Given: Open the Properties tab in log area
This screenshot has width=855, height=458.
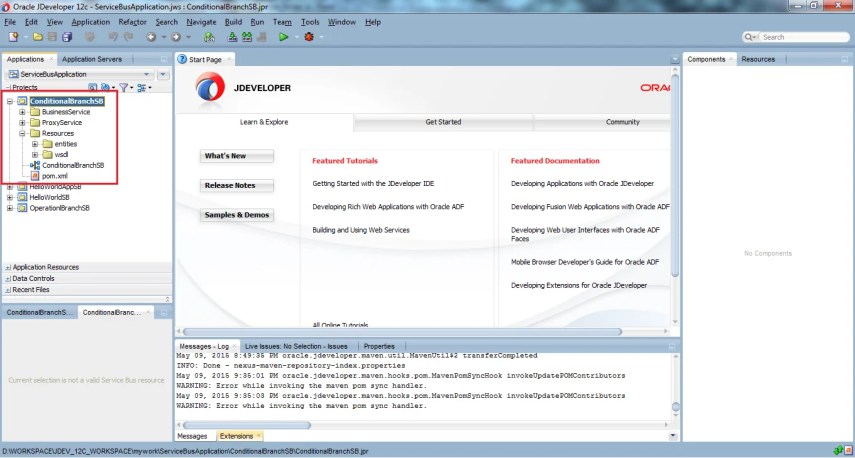Looking at the screenshot, I should (379, 346).
